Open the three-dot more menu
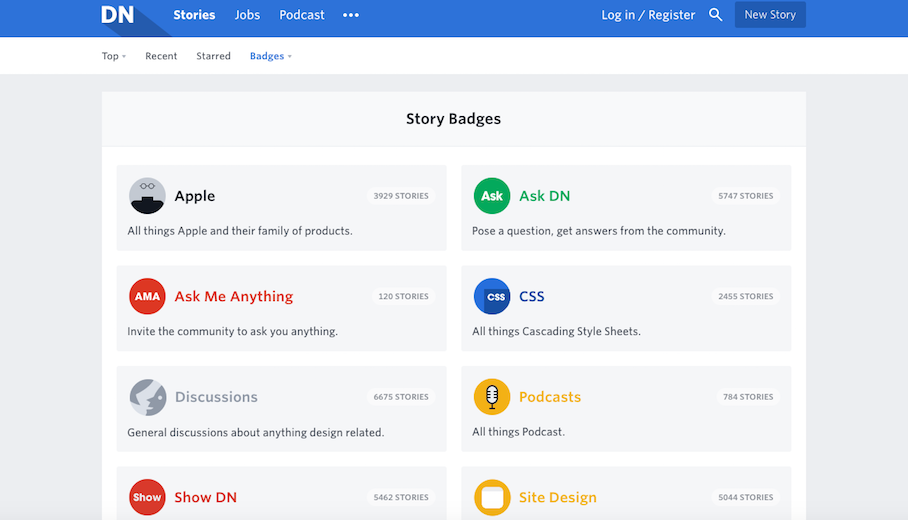The image size is (908, 520). coord(351,15)
